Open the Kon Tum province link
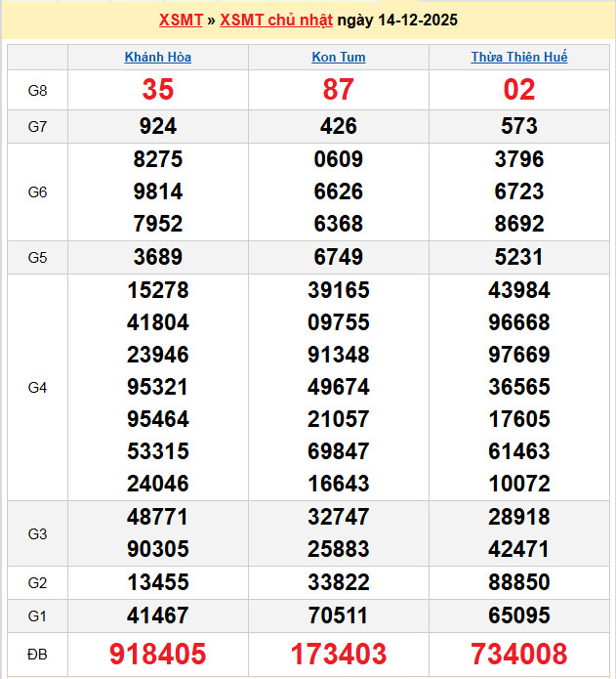 [338, 57]
